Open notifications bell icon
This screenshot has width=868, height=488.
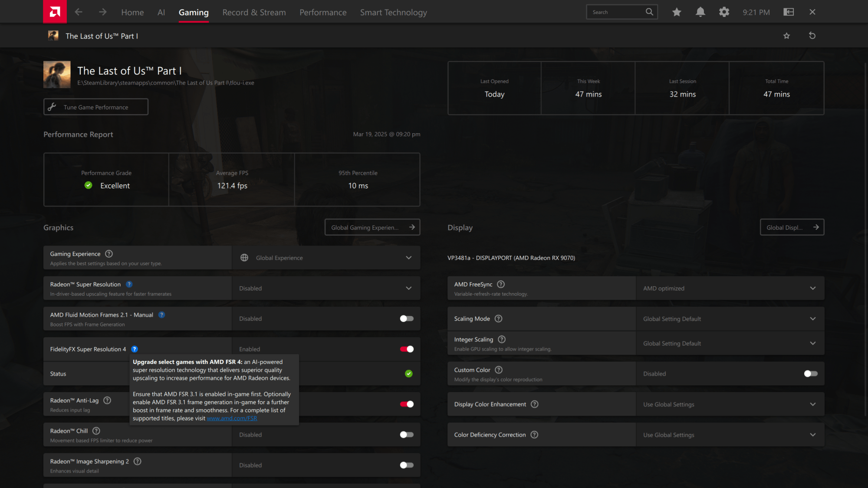(x=700, y=12)
